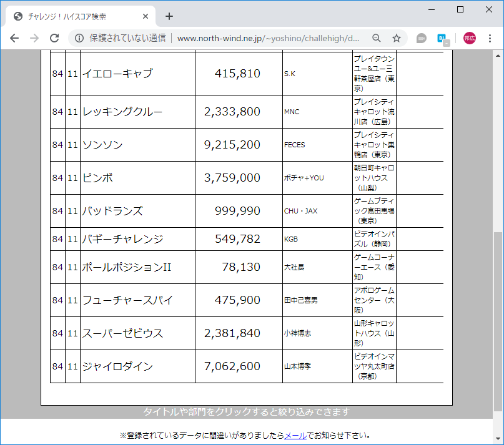504x445 pixels.
Task: Reload the high score page
Action: 55,38
